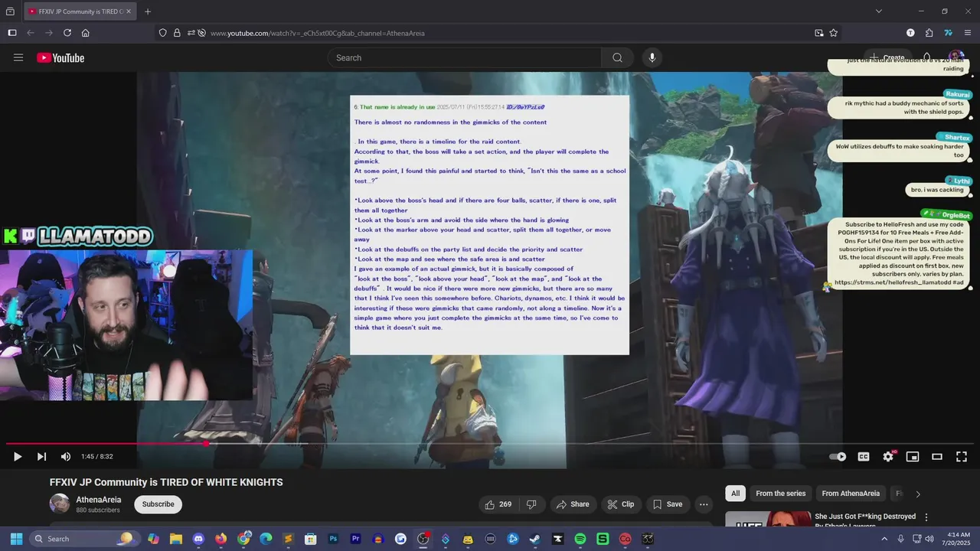Open Discord from the taskbar
Image resolution: width=980 pixels, height=551 pixels.
click(198, 539)
